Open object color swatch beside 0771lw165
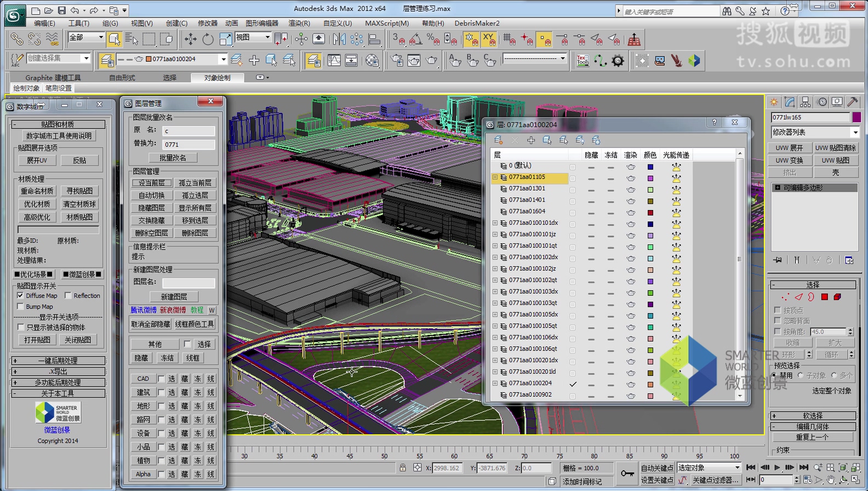 pyautogui.click(x=856, y=117)
